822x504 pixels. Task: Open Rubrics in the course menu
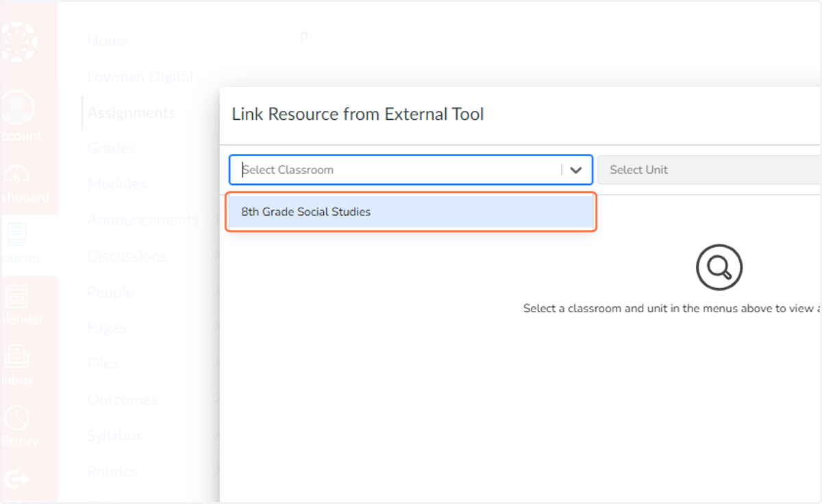pos(112,472)
